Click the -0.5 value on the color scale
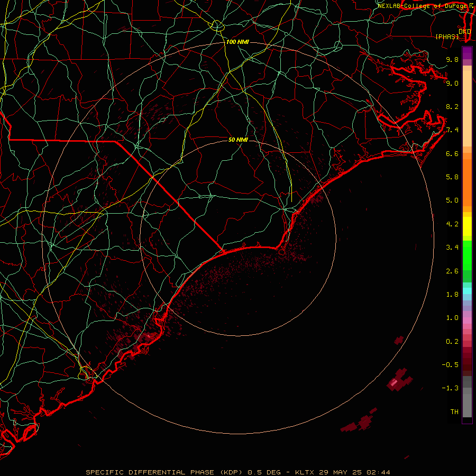The width and height of the screenshot is (476, 476). click(x=450, y=365)
